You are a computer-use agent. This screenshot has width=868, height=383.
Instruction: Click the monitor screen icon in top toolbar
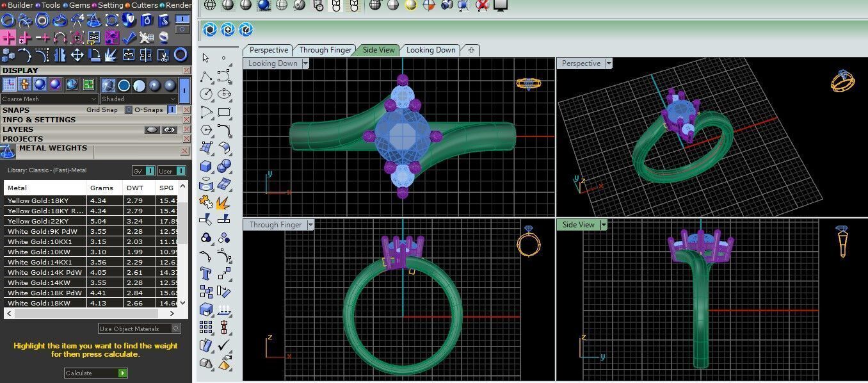coord(501,6)
